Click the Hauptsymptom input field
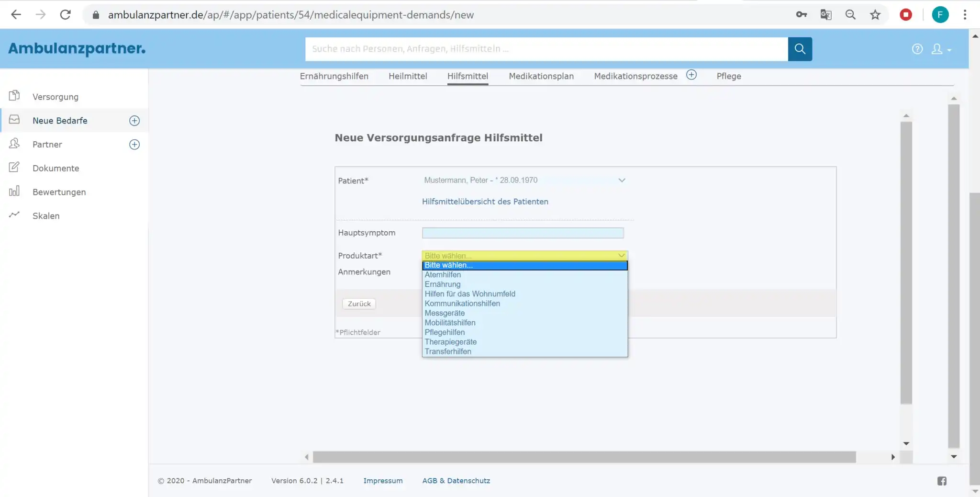Screen dimensions: 980x497 point(523,233)
